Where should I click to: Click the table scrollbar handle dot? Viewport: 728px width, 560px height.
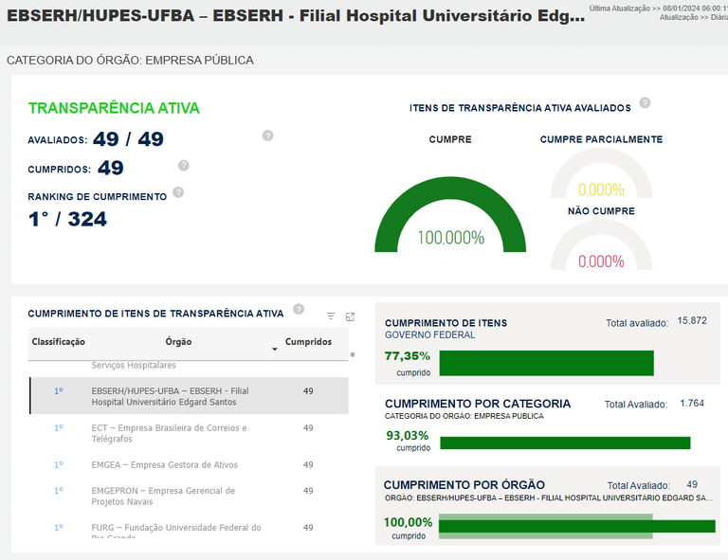353,355
